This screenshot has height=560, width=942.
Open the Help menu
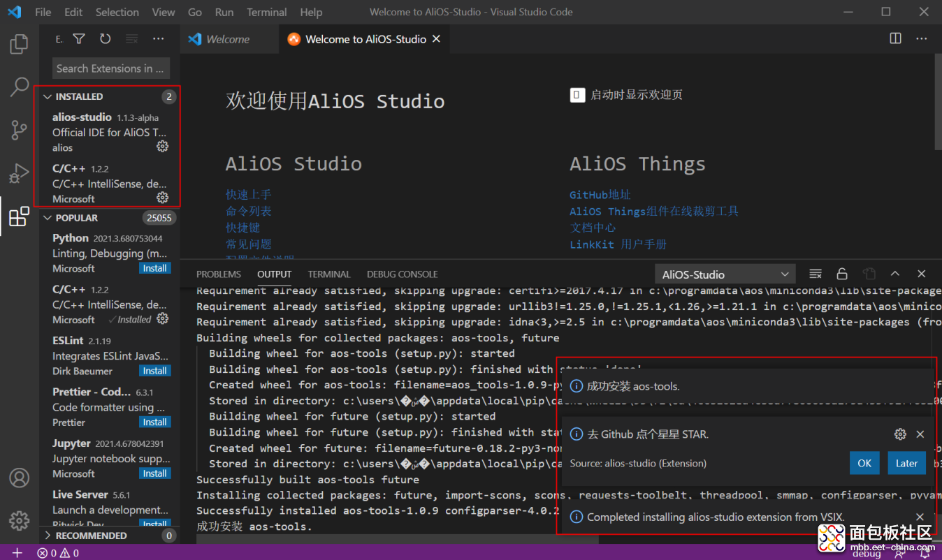[311, 12]
